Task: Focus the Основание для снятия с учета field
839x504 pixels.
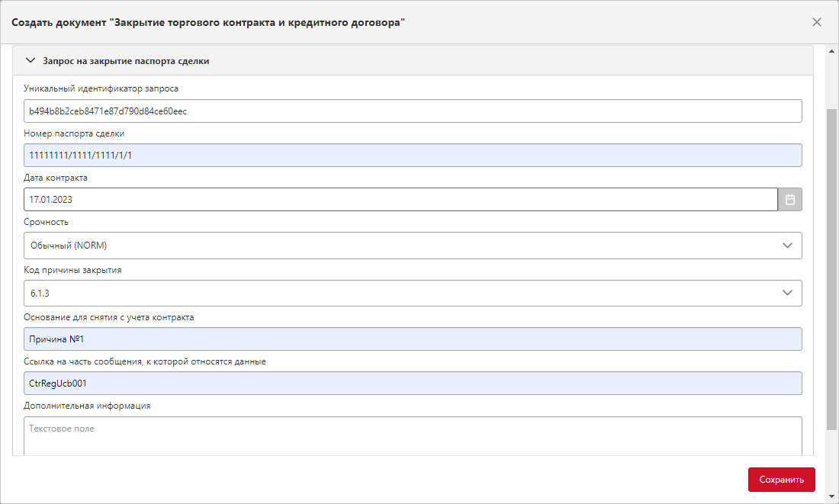Action: tap(413, 339)
